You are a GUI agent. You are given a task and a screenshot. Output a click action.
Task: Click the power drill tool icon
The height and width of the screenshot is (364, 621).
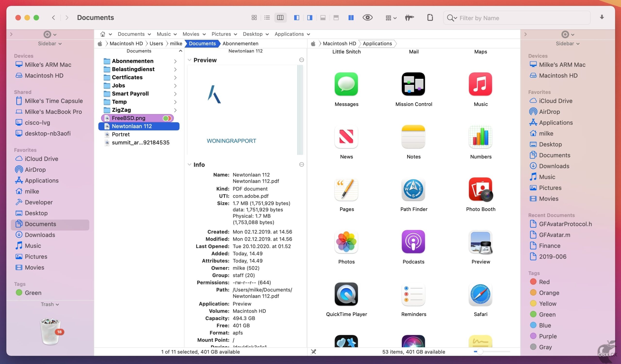point(409,17)
